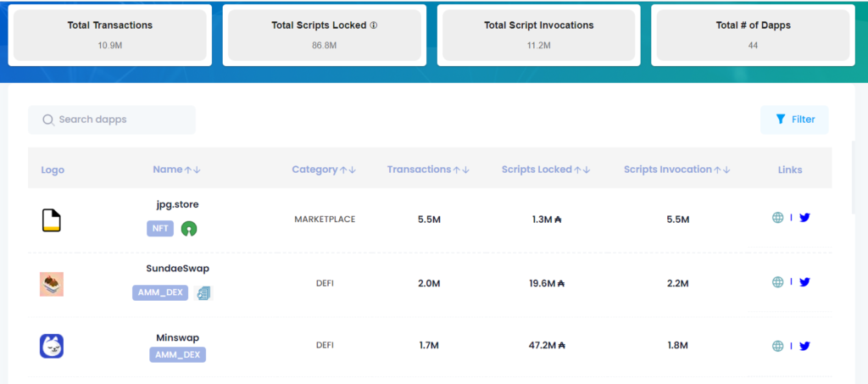Screen dimensions: 868x384
Task: Click 2.2M scripts invocation value
Action: [x=677, y=283]
